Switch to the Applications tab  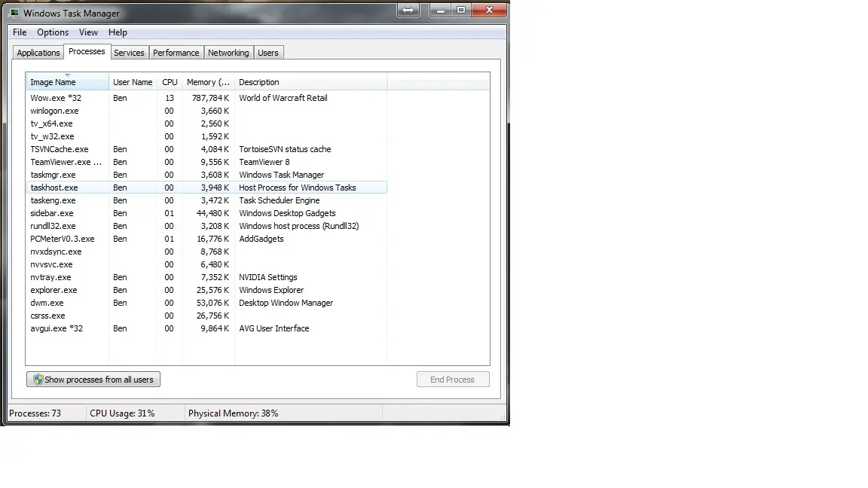(x=38, y=53)
